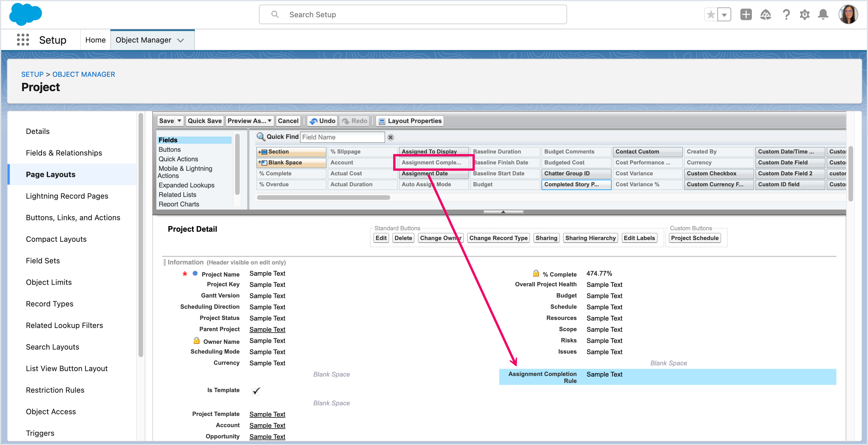This screenshot has width=868, height=445.
Task: View notifications bell
Action: (x=823, y=14)
